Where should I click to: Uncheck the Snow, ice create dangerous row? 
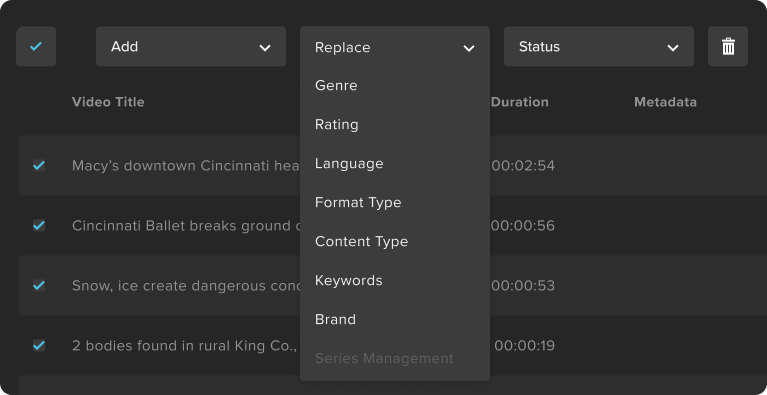click(39, 285)
